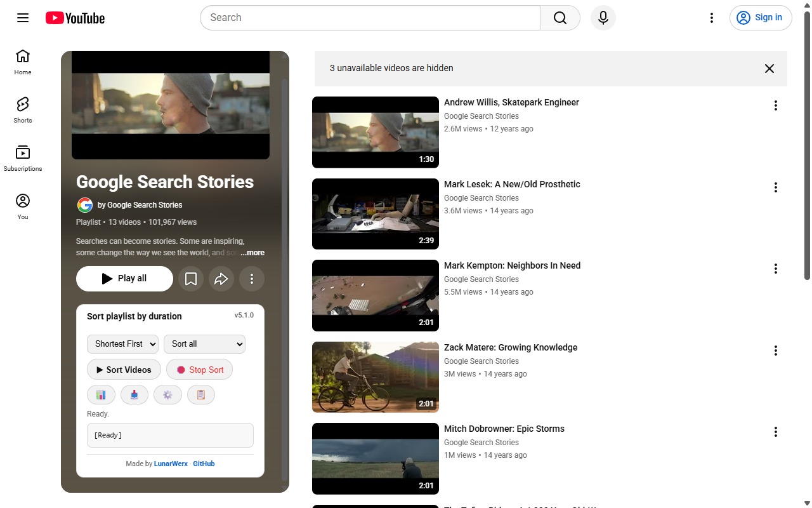Open the LunarWerx link
This screenshot has height=508, width=812.
[171, 464]
